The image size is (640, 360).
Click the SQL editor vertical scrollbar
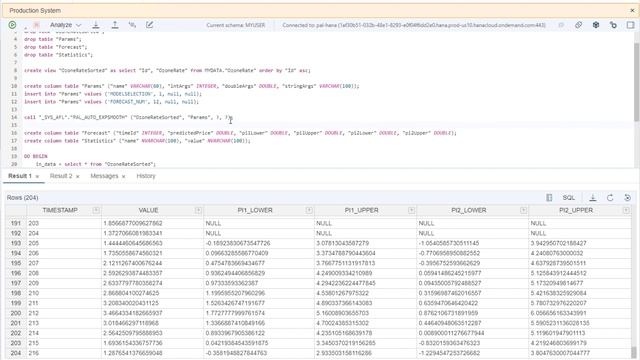click(636, 82)
